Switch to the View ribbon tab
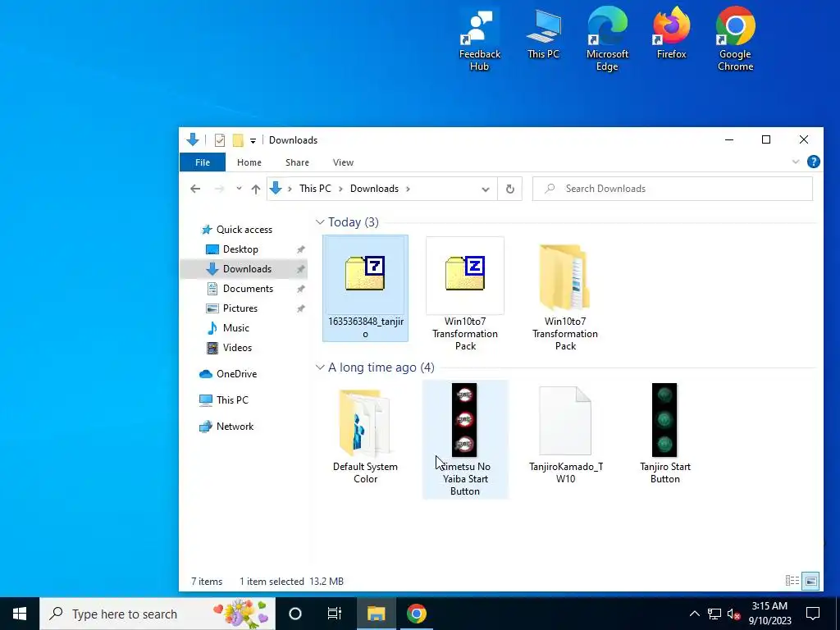The height and width of the screenshot is (630, 840). [x=343, y=162]
